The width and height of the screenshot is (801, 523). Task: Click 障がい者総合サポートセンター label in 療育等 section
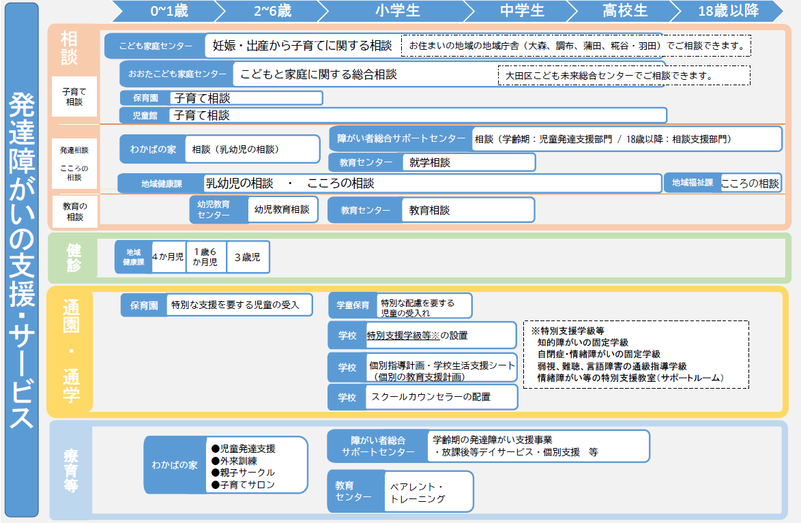pyautogui.click(x=378, y=446)
